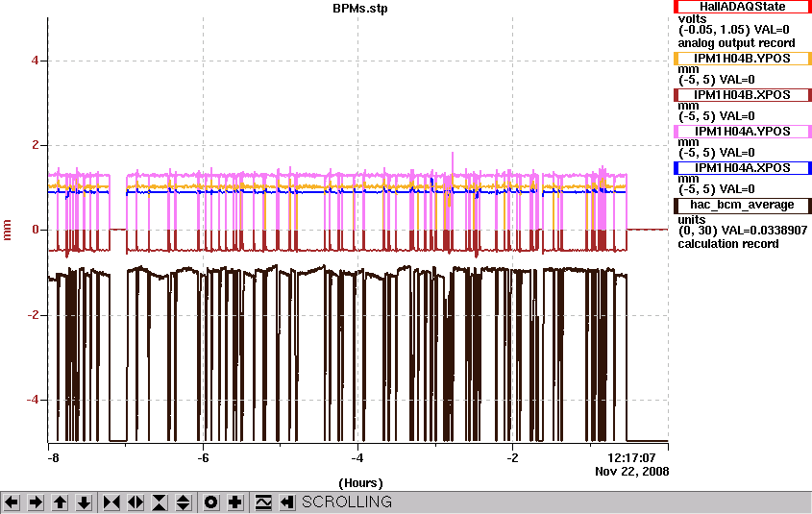The image size is (812, 514).
Task: Click the BPMs.stp plot title
Action: point(360,9)
